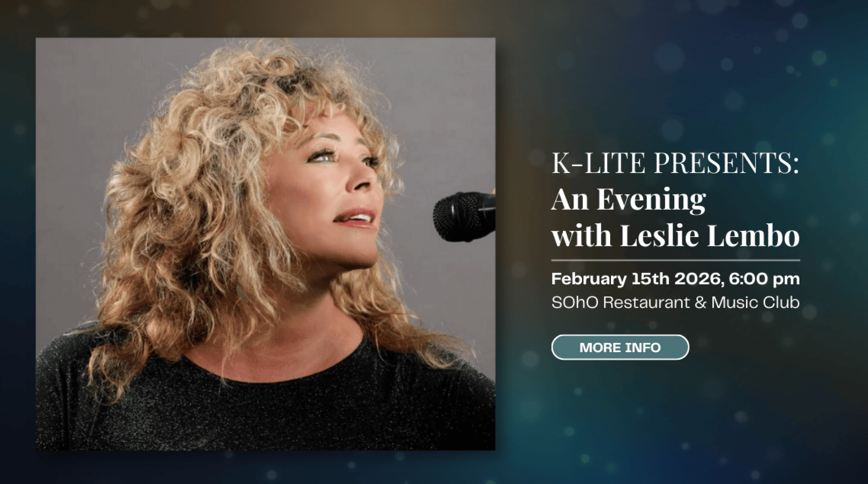Select the "February 15th" date text
Image resolution: width=868 pixels, height=484 pixels.
612,279
